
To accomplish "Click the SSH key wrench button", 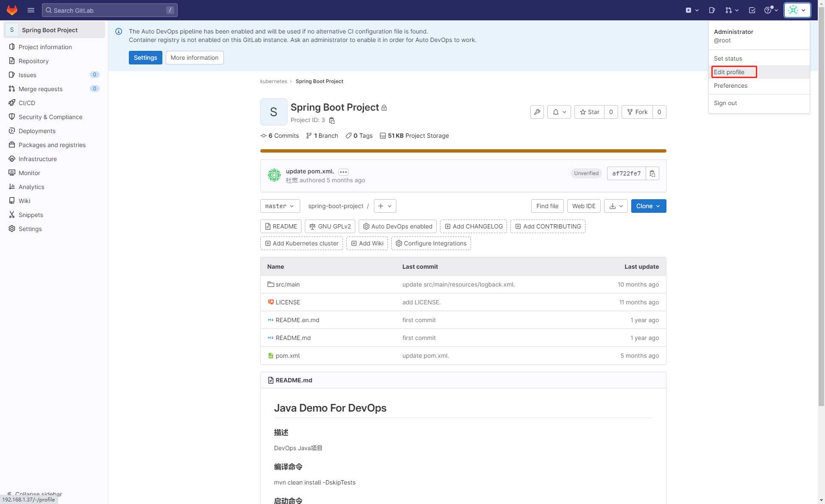I will click(537, 112).
